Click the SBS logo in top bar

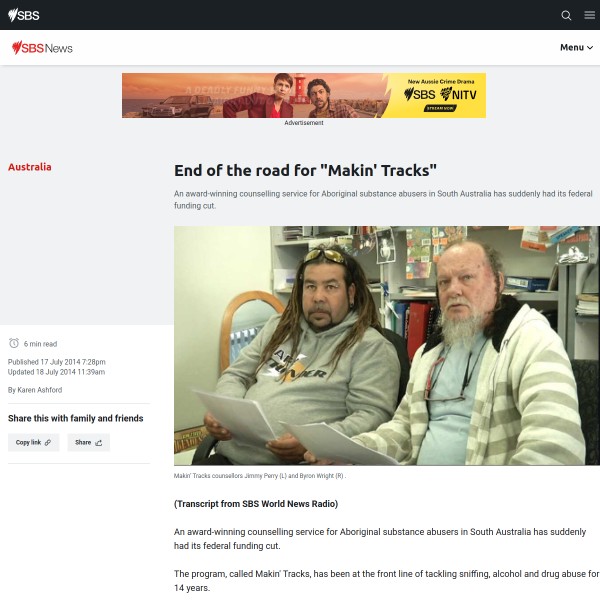coord(24,15)
